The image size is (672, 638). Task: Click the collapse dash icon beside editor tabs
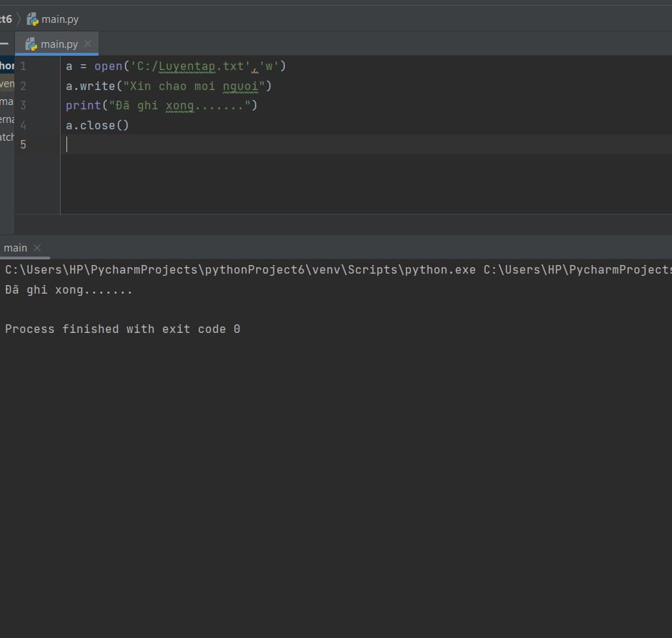click(x=4, y=44)
